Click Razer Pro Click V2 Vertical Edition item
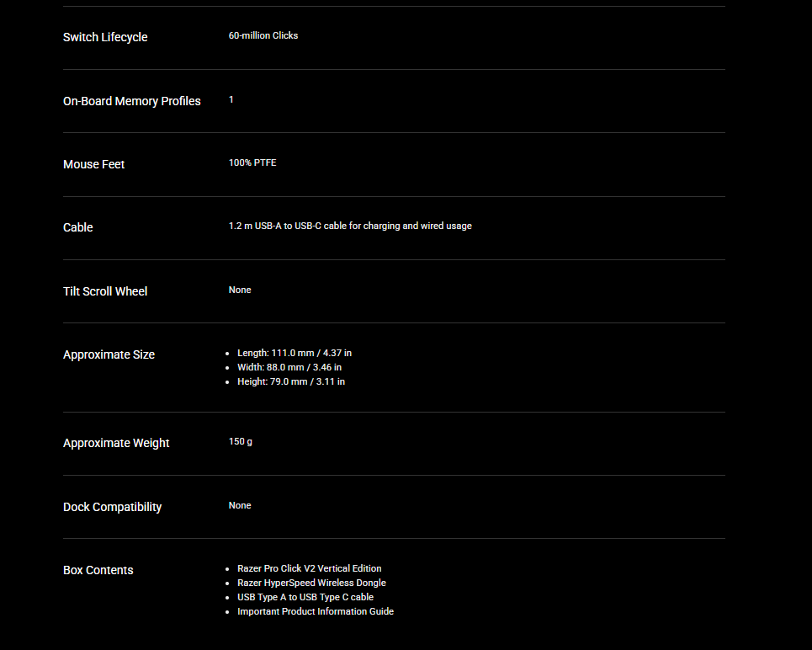Image resolution: width=812 pixels, height=650 pixels. [309, 568]
